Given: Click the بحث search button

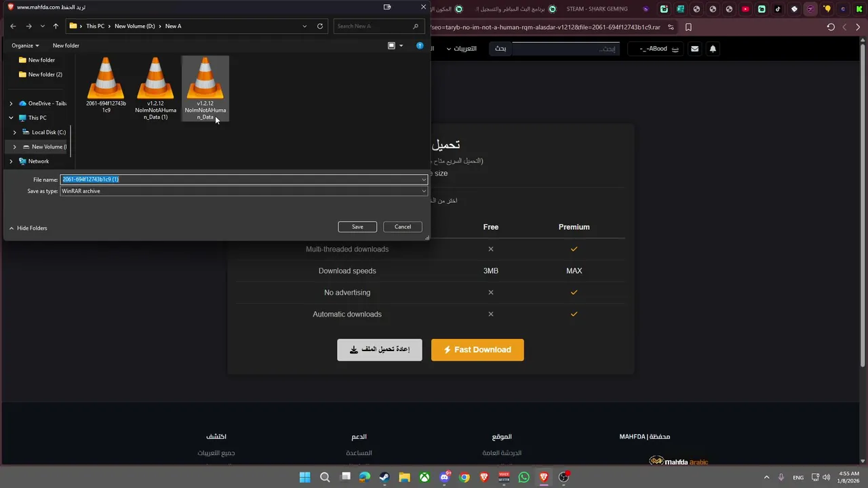Looking at the screenshot, I should pos(500,49).
